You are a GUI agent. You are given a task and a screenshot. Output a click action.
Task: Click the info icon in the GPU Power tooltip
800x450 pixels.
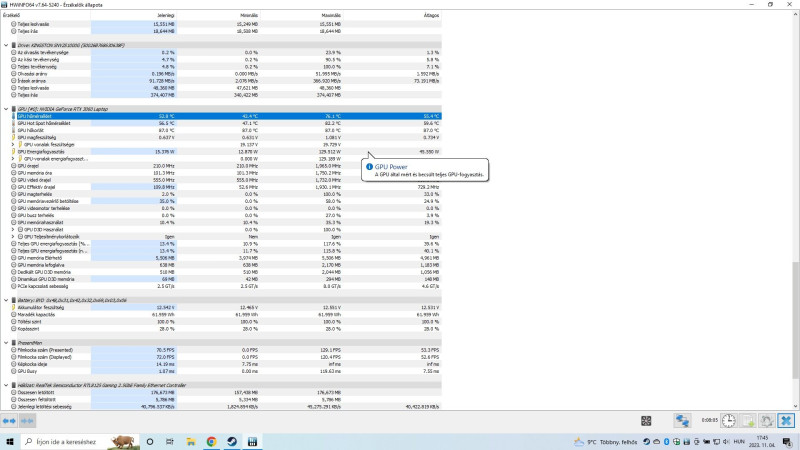(x=369, y=167)
